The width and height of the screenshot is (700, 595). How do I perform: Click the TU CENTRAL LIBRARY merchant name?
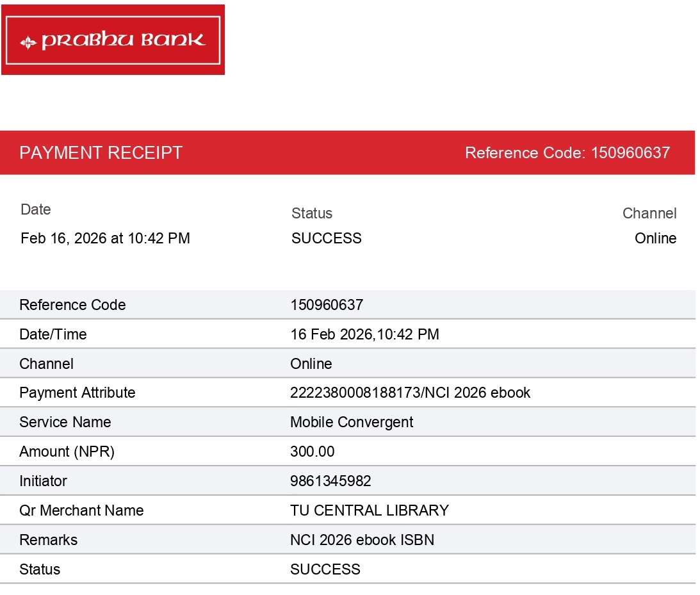coord(369,510)
